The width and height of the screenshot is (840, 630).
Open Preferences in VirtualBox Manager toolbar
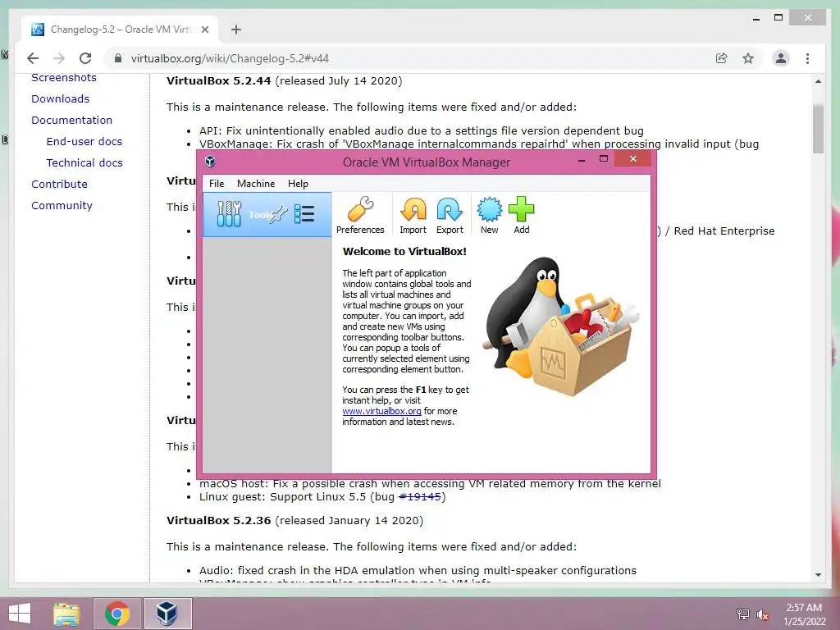click(360, 215)
